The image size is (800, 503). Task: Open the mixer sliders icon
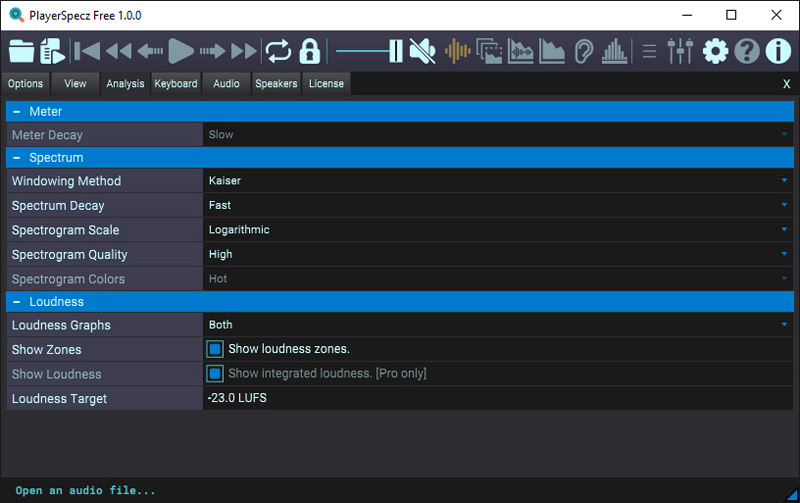(x=680, y=50)
